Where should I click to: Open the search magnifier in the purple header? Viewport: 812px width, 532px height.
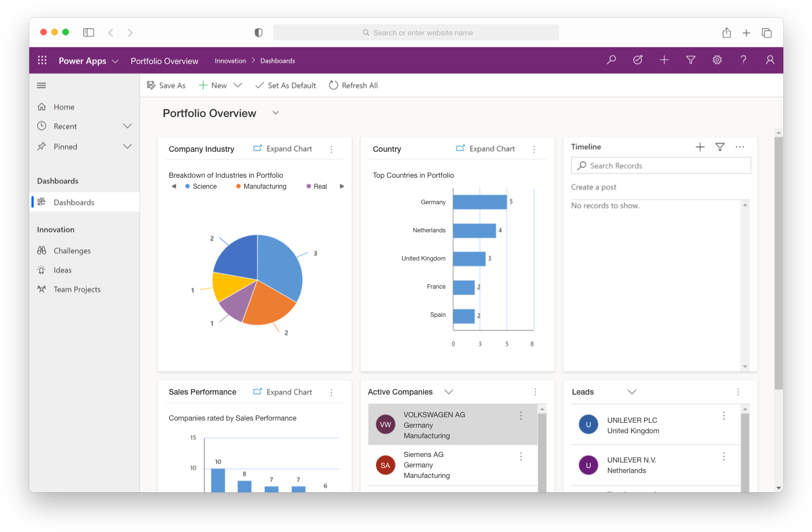click(x=611, y=60)
